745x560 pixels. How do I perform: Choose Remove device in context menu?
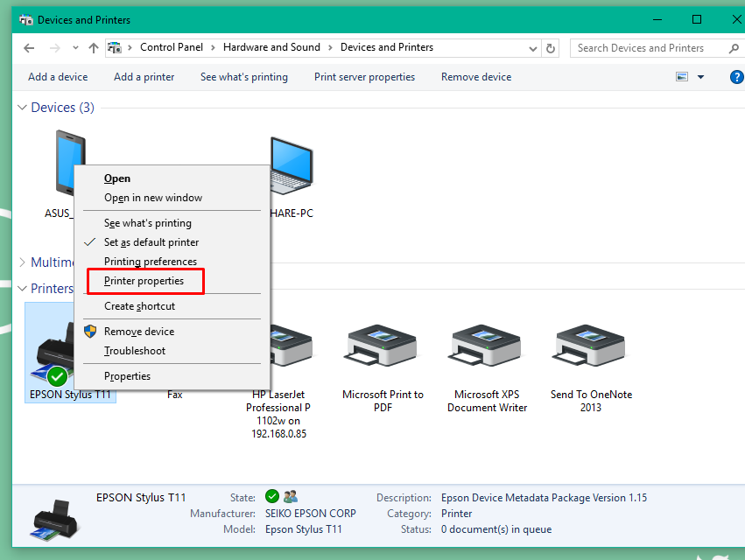(138, 332)
